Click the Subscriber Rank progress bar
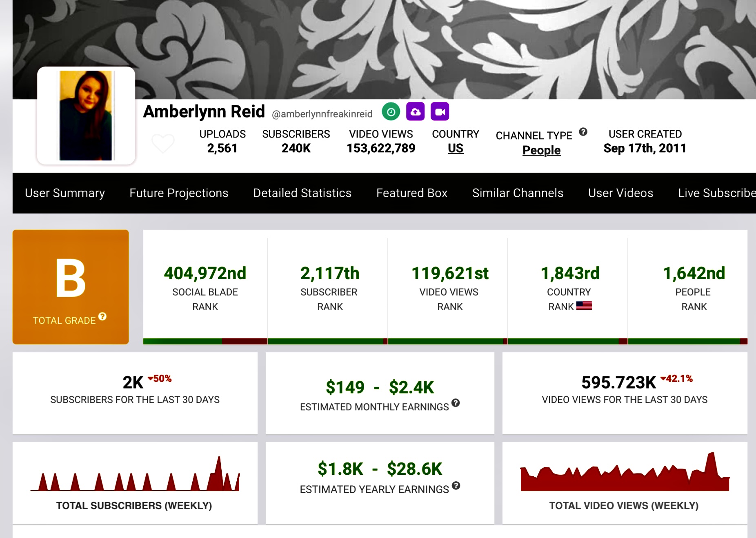 tap(328, 341)
